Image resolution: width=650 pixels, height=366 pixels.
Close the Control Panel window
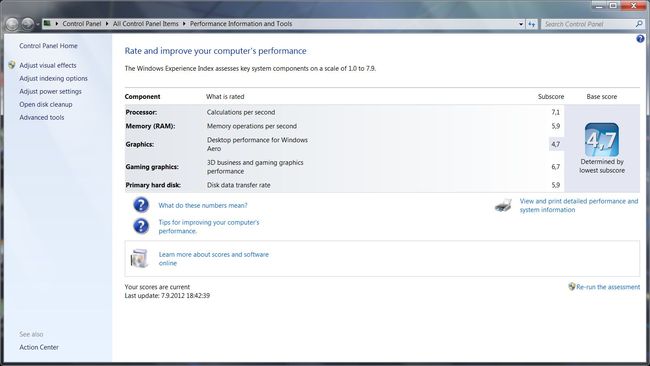634,5
